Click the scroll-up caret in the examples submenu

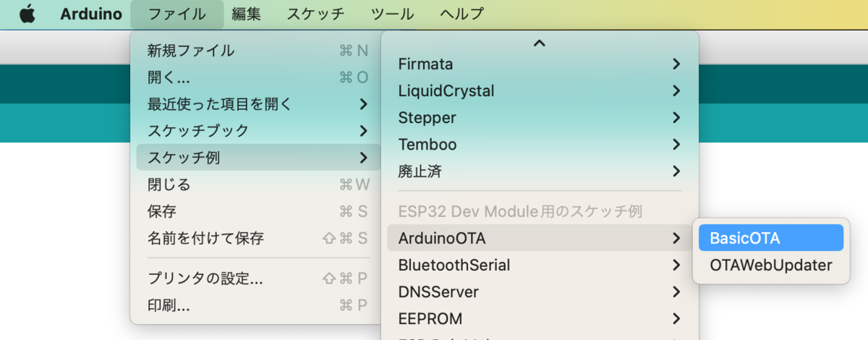[539, 43]
